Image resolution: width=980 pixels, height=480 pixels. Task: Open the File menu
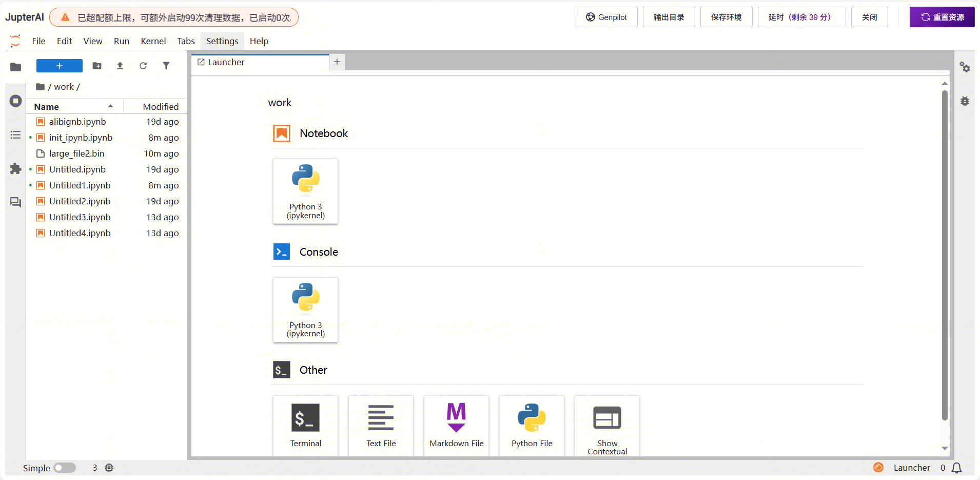(38, 41)
